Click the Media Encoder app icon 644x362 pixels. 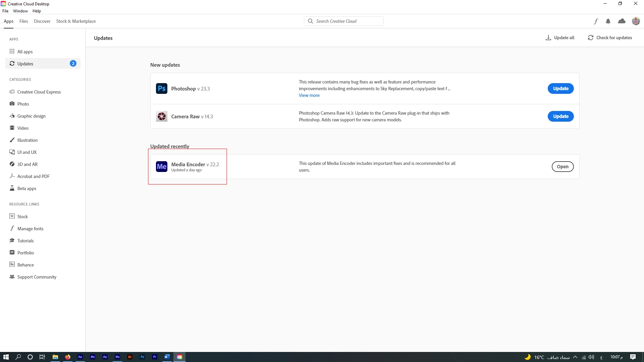click(x=161, y=167)
